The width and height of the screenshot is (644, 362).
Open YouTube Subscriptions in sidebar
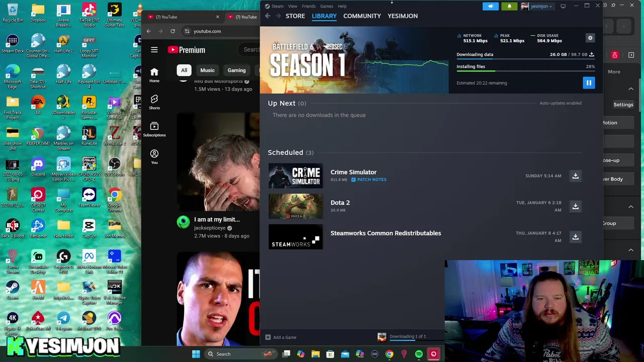click(154, 129)
